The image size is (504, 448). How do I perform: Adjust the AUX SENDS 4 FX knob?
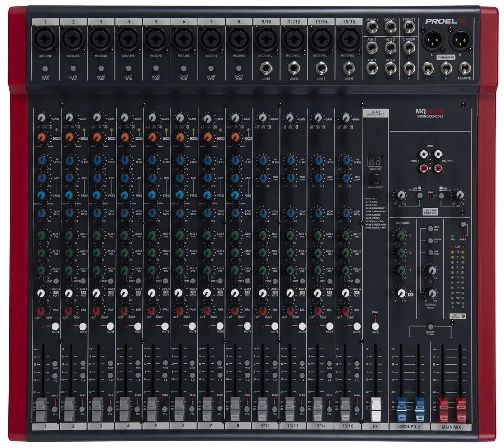400,292
